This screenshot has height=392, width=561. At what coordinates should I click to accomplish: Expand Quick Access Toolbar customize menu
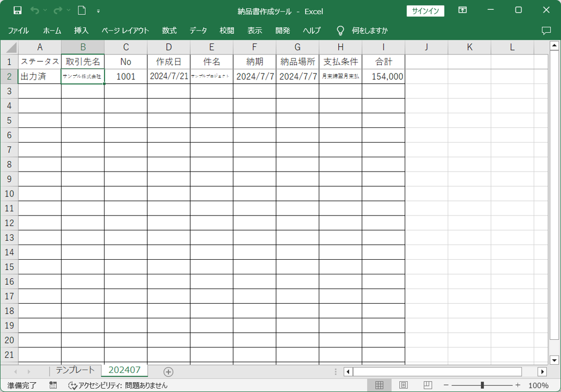coord(98,10)
